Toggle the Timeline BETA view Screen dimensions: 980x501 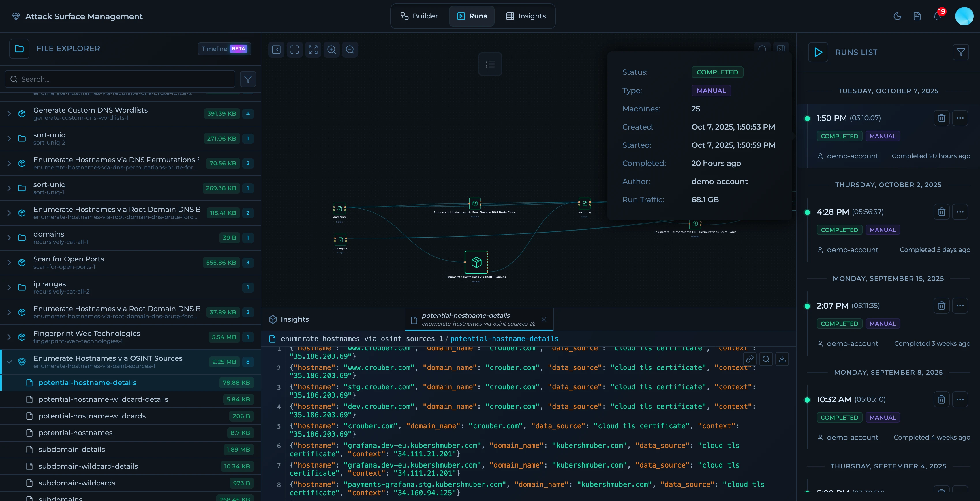tap(224, 49)
